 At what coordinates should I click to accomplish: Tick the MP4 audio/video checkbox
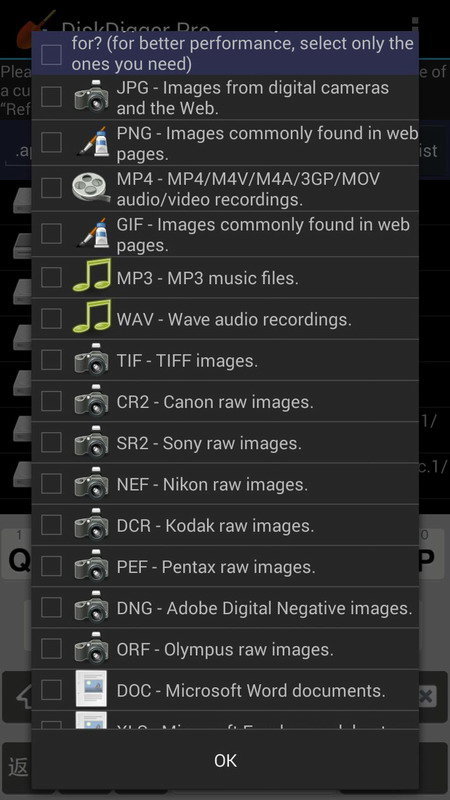coord(52,188)
